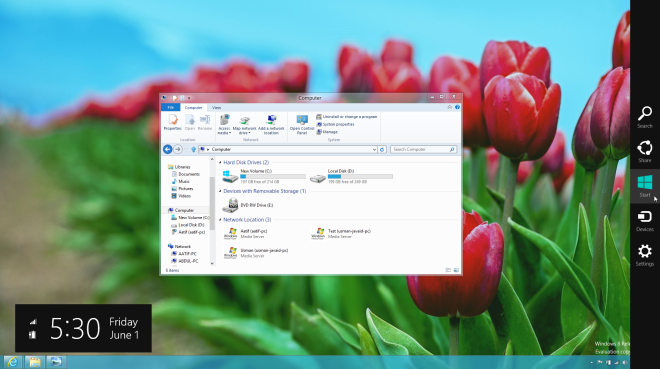Collapse Devices with Removable Storage group

(x=220, y=191)
